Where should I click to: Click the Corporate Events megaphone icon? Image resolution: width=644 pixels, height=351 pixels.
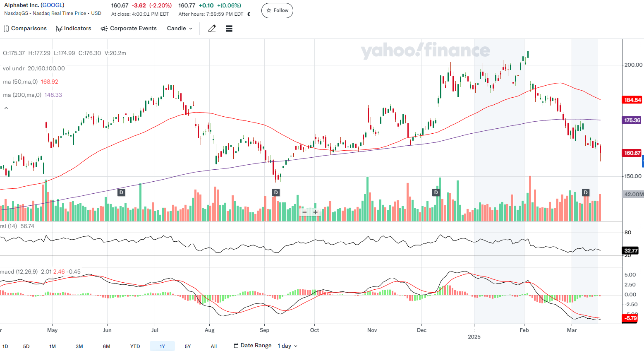tap(104, 29)
